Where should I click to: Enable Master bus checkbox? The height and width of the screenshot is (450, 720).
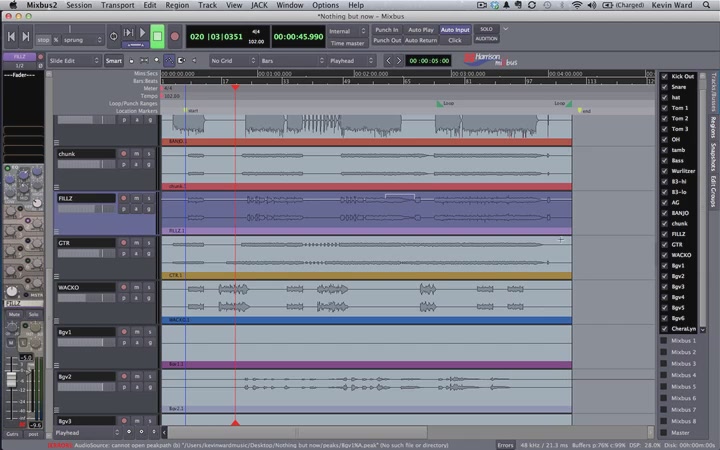click(664, 433)
